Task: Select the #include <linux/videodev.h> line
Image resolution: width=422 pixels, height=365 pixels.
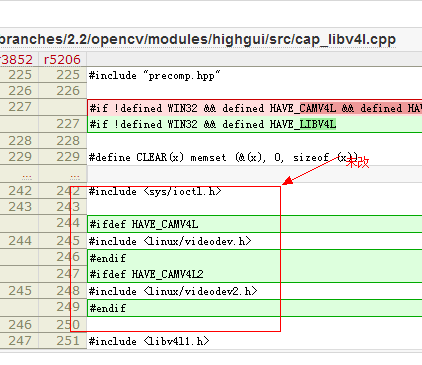Action: (x=170, y=241)
